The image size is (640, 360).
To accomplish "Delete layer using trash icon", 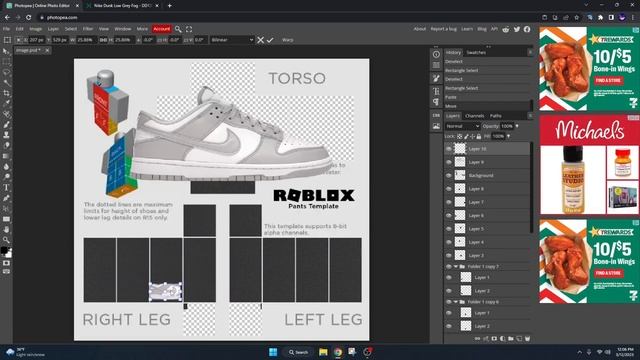I will [x=527, y=339].
